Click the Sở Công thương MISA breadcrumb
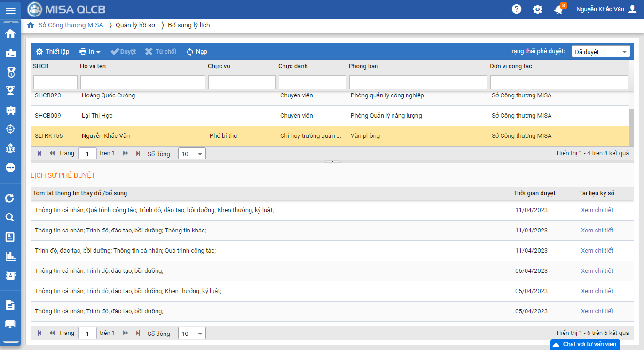Viewport: 644px width, 350px height. tap(71, 25)
